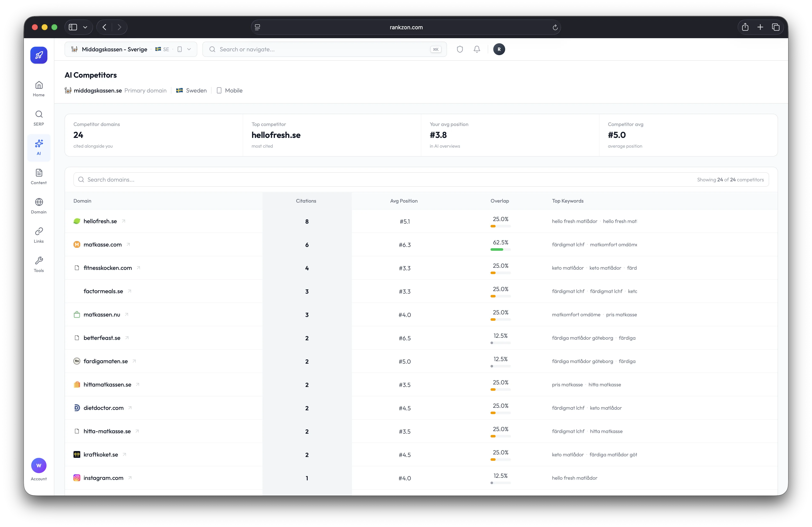Click the Sweden country label
This screenshot has width=812, height=527.
pos(196,90)
